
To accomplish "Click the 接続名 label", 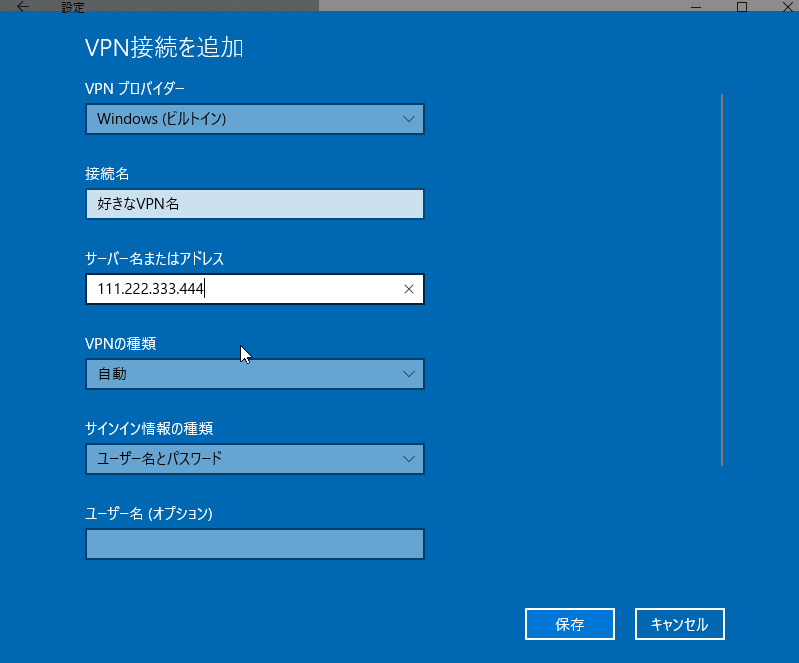I will [107, 174].
